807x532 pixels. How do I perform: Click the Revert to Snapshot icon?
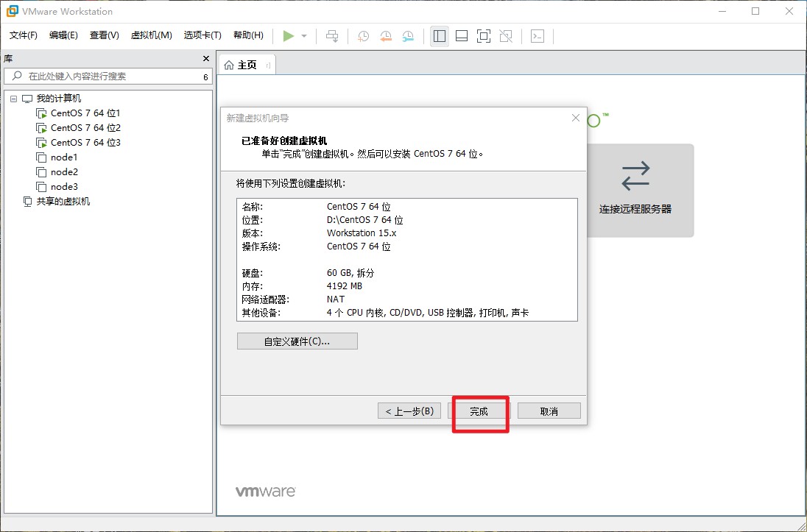point(386,36)
